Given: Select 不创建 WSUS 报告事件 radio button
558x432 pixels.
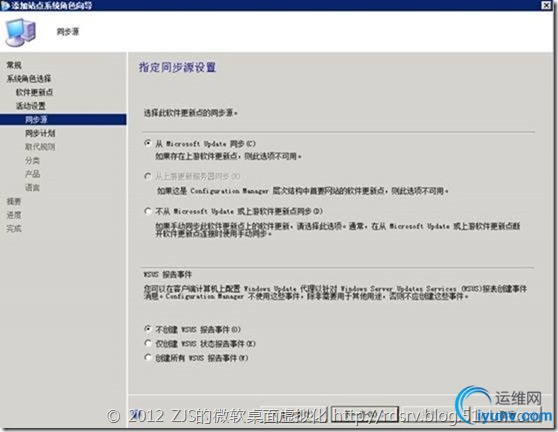Looking at the screenshot, I should point(148,329).
